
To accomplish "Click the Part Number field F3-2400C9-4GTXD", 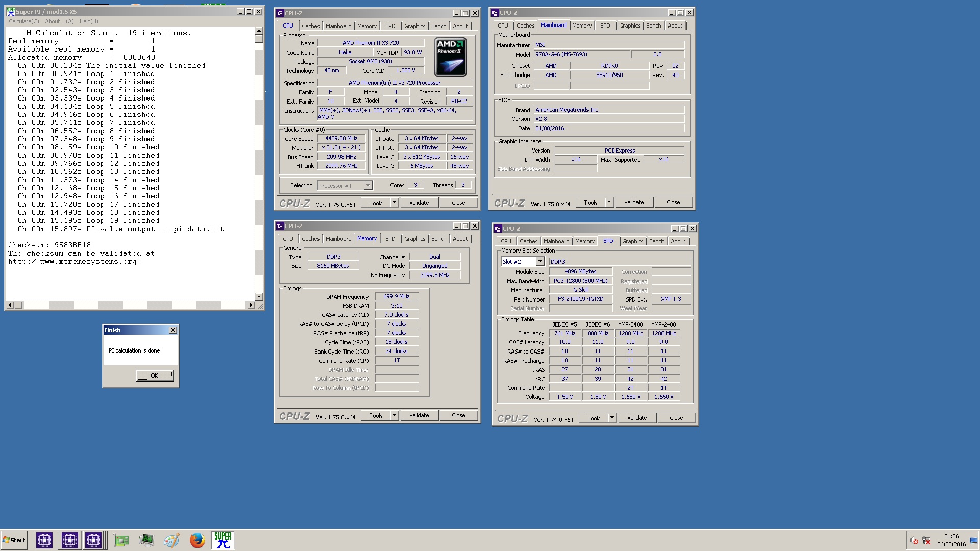I will pyautogui.click(x=581, y=299).
